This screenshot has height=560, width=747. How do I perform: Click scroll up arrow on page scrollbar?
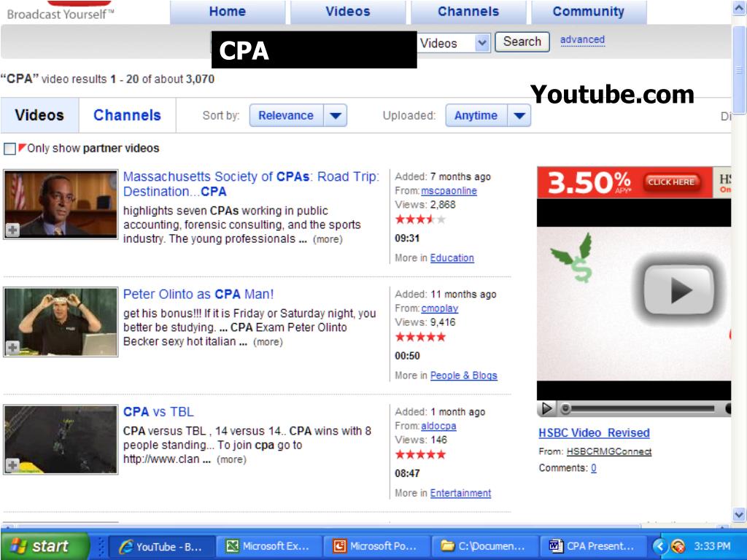coord(739,9)
